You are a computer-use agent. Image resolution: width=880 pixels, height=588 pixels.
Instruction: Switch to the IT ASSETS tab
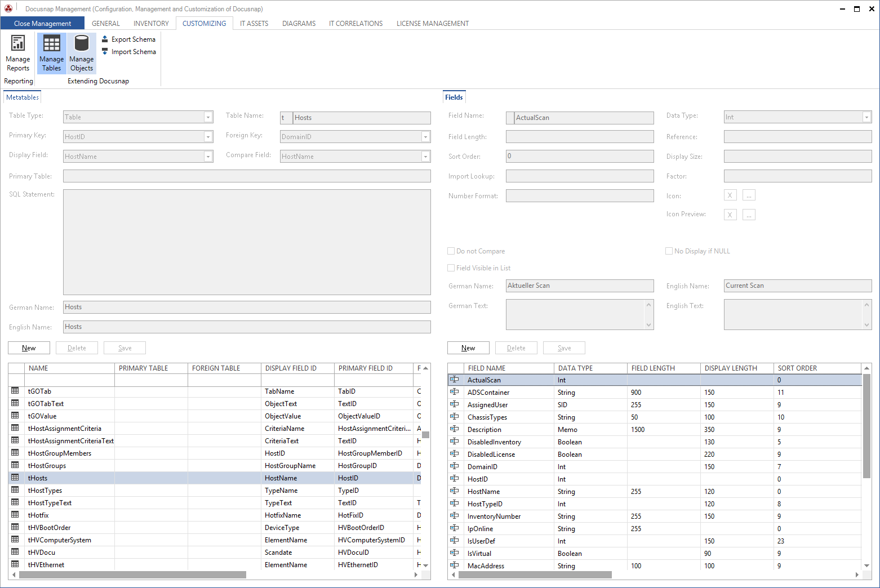(254, 24)
